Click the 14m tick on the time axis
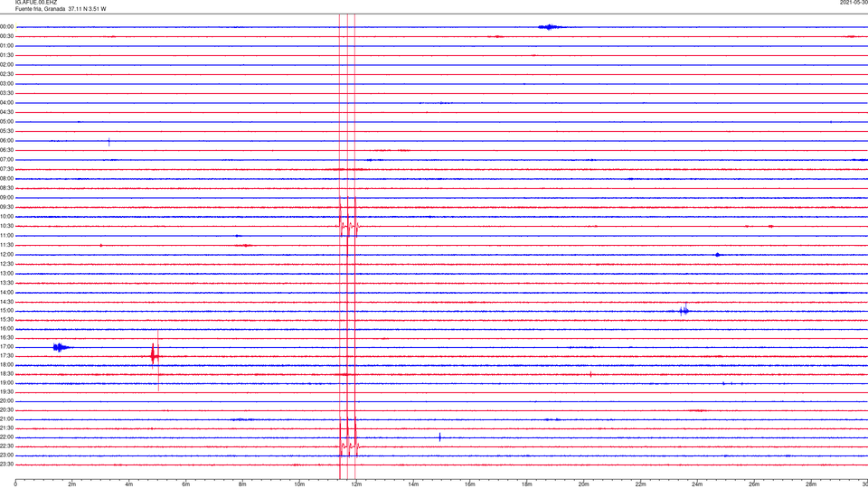The height and width of the screenshot is (488, 868). (x=413, y=484)
